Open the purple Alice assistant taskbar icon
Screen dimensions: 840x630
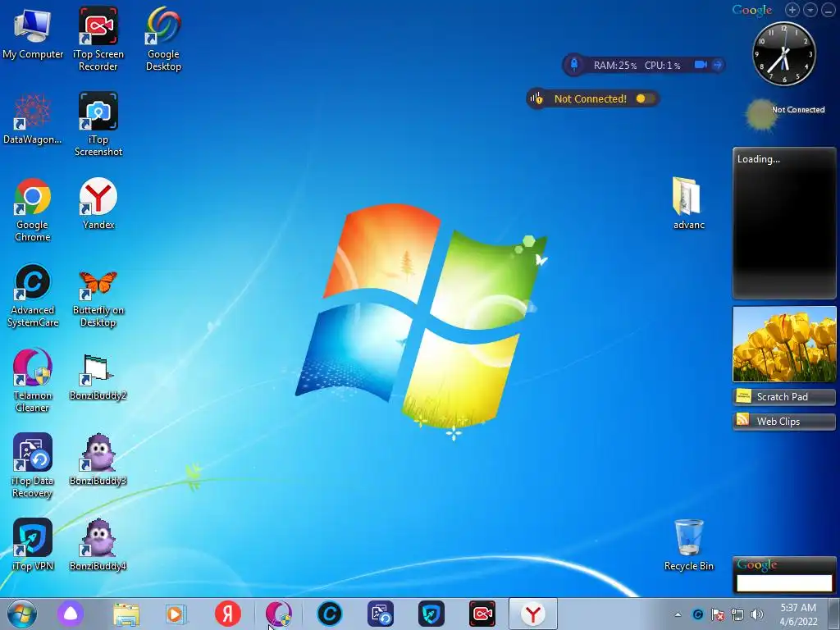coord(71,614)
